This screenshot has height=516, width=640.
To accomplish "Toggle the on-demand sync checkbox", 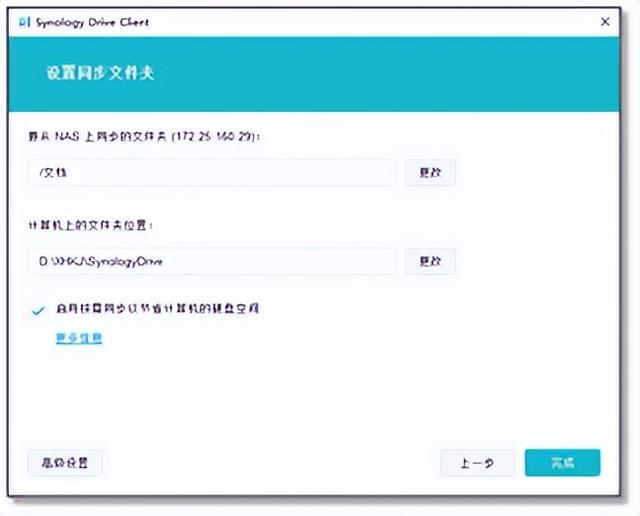I will 38,311.
